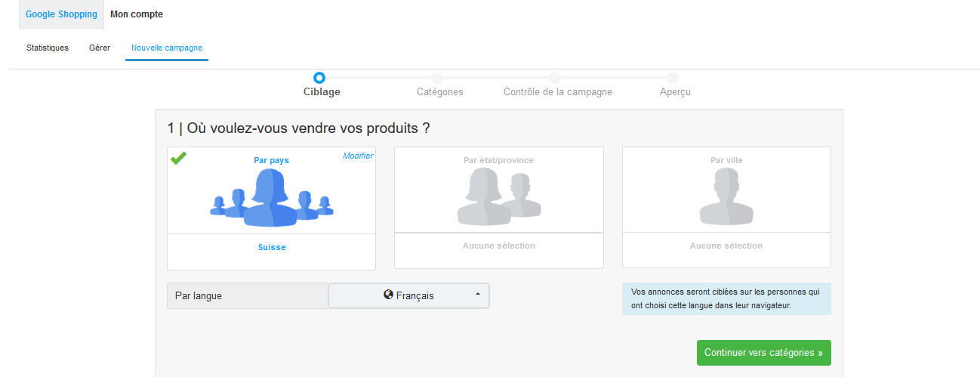
Task: Go to the Gérer sub-tab
Action: tap(100, 48)
